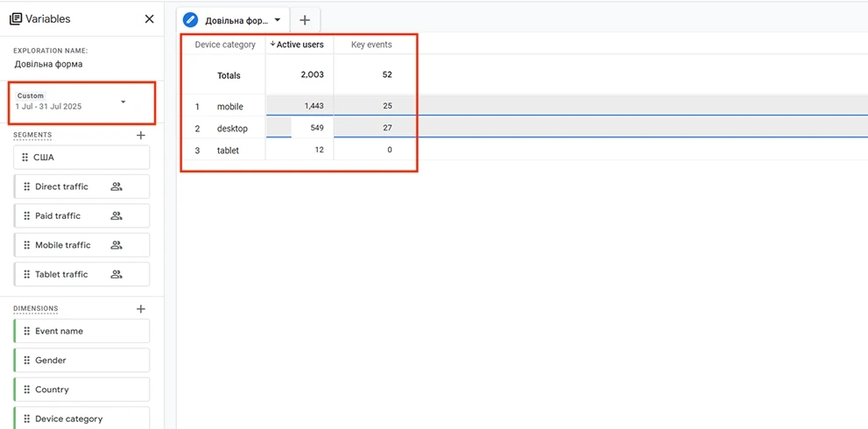Click the users icon on Direct traffic
This screenshot has height=429, width=868.
coord(116,186)
